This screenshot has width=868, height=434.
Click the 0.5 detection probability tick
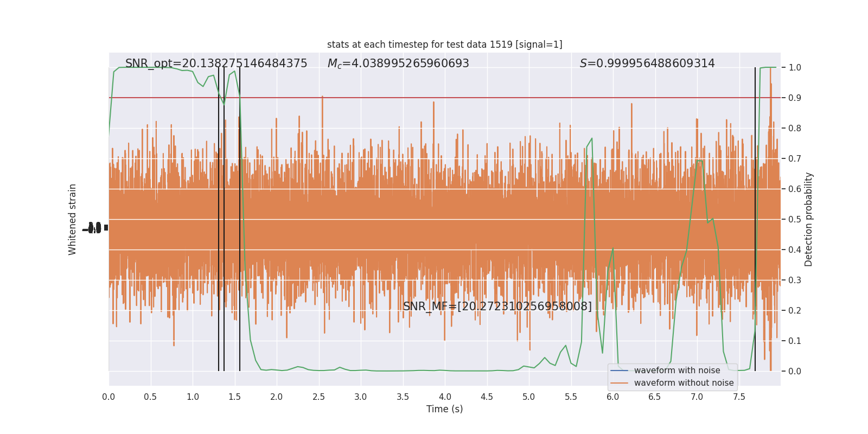[795, 220]
